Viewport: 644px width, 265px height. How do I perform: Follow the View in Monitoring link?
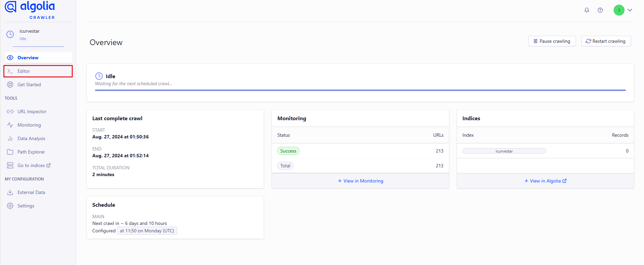(360, 181)
